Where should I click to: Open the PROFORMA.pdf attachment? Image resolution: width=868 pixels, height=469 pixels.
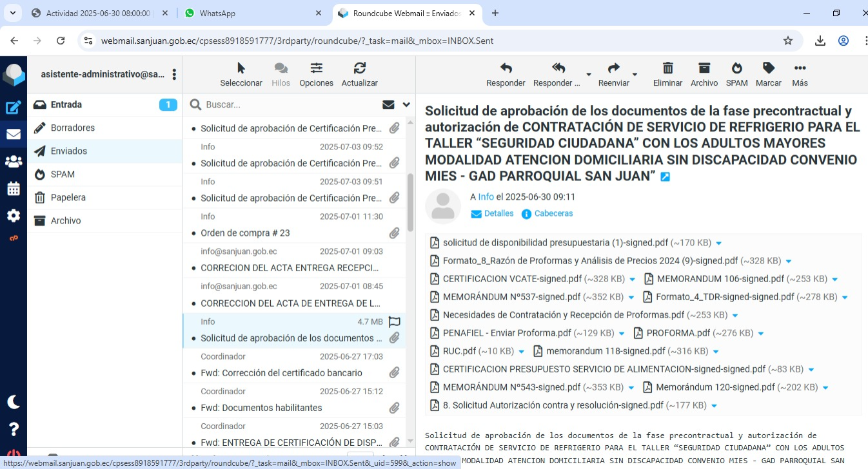pyautogui.click(x=678, y=333)
